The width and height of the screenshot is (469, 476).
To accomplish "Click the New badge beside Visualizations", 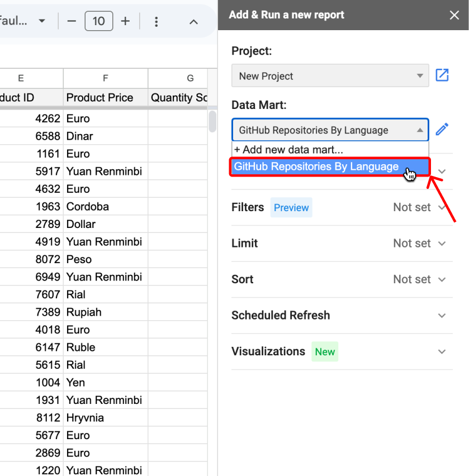I will click(325, 351).
